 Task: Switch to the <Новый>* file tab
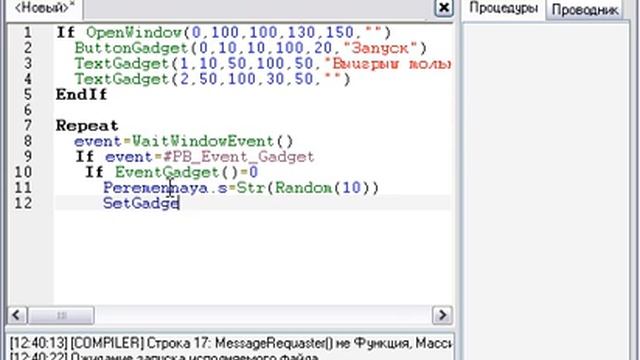(44, 7)
